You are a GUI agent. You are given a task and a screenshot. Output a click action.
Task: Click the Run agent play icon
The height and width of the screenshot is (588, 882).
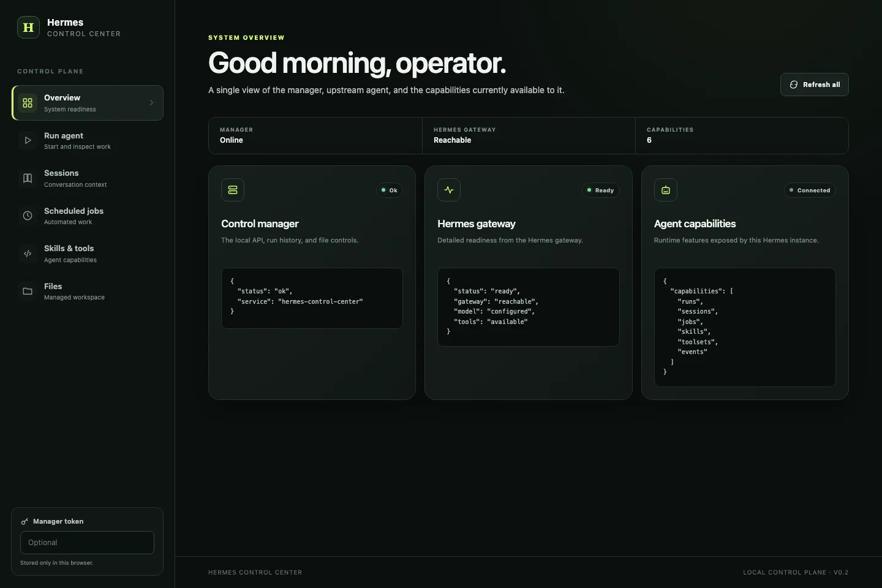tap(28, 140)
